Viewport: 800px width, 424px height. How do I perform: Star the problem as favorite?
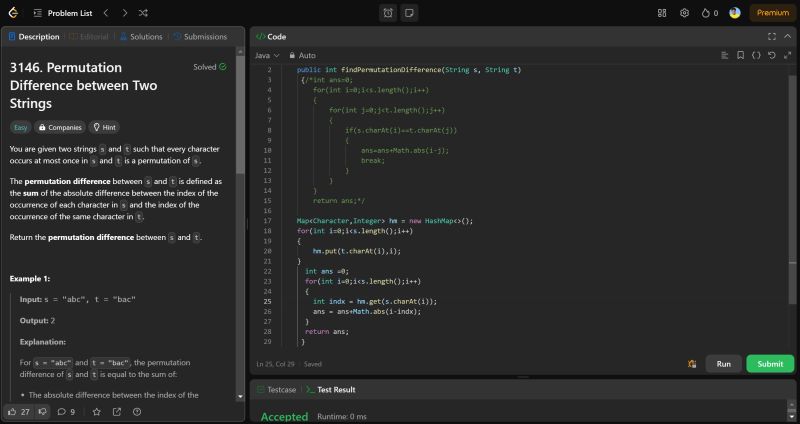[96, 412]
